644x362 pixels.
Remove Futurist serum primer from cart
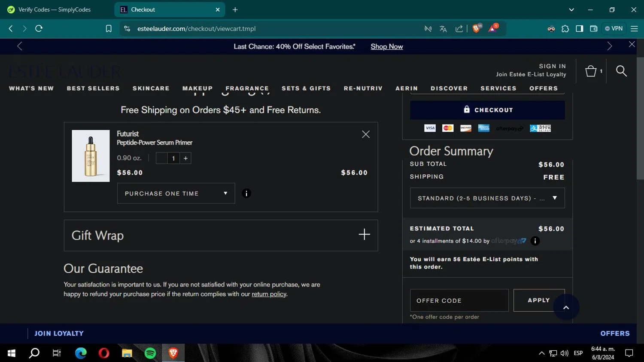tap(366, 134)
